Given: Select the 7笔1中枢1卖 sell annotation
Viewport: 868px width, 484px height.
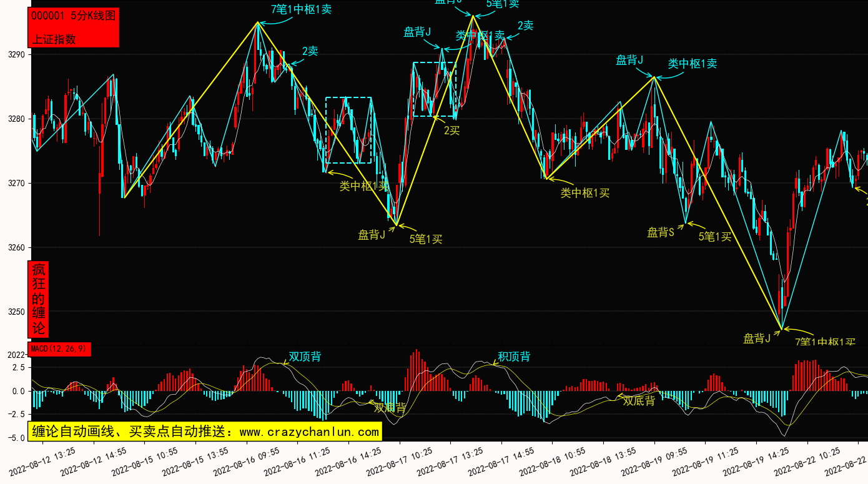Looking at the screenshot, I should [x=301, y=9].
